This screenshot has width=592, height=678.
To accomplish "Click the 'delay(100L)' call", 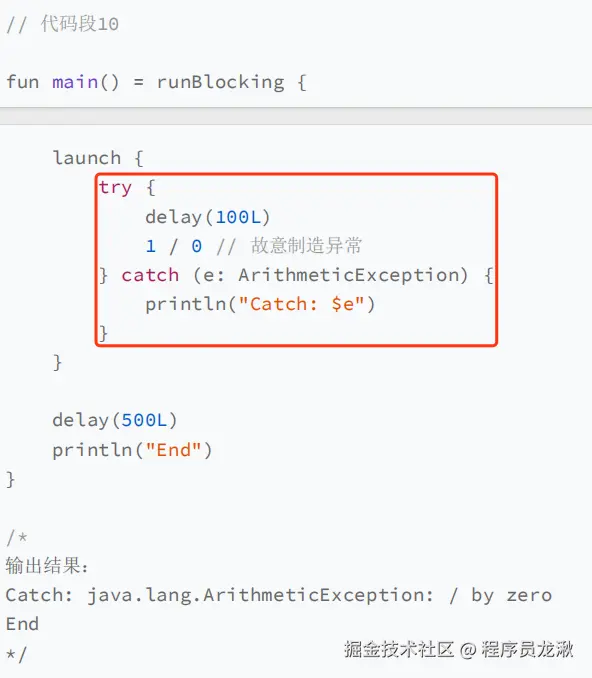I will [208, 217].
